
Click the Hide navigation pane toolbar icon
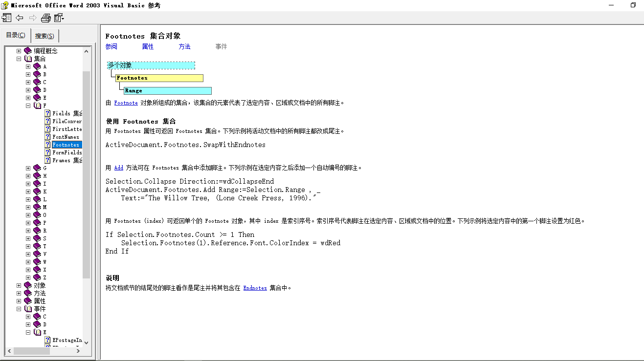6,18
